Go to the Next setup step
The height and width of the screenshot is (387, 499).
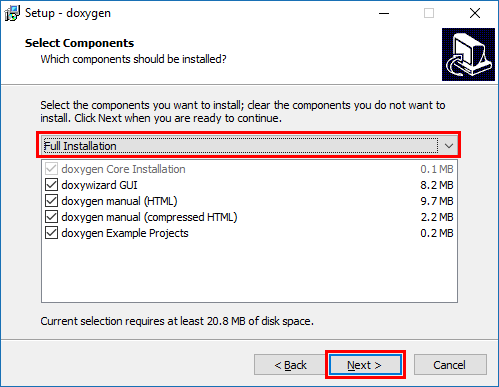tap(365, 365)
